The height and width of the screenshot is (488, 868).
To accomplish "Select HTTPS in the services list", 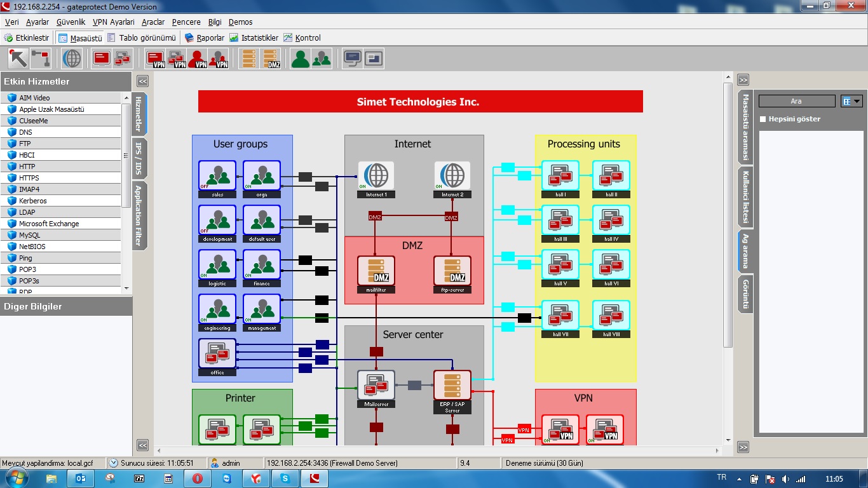I will tap(29, 178).
